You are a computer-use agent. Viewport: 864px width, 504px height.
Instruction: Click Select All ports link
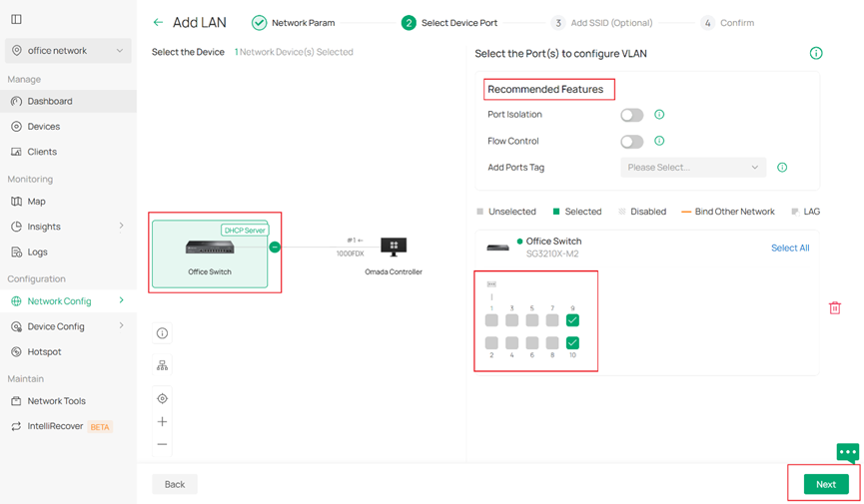pyautogui.click(x=790, y=248)
